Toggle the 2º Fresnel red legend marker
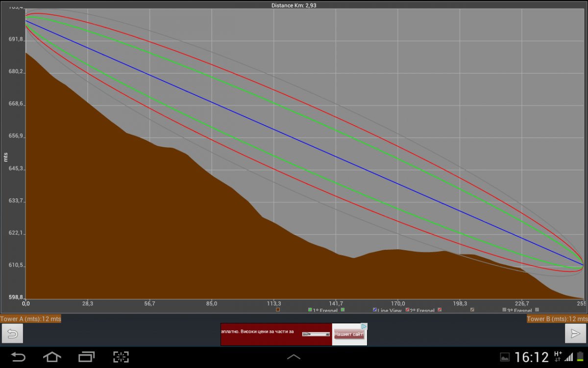588x368 pixels. 407,310
